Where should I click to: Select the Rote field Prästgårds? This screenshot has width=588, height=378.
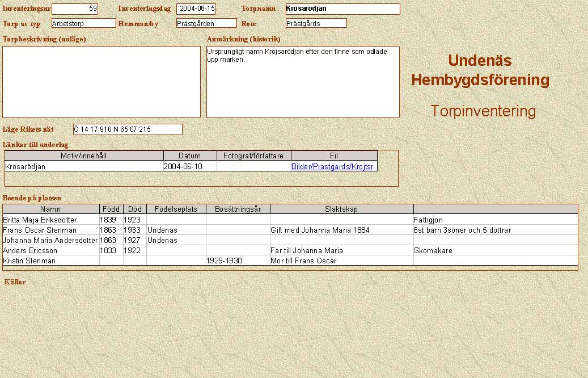316,23
